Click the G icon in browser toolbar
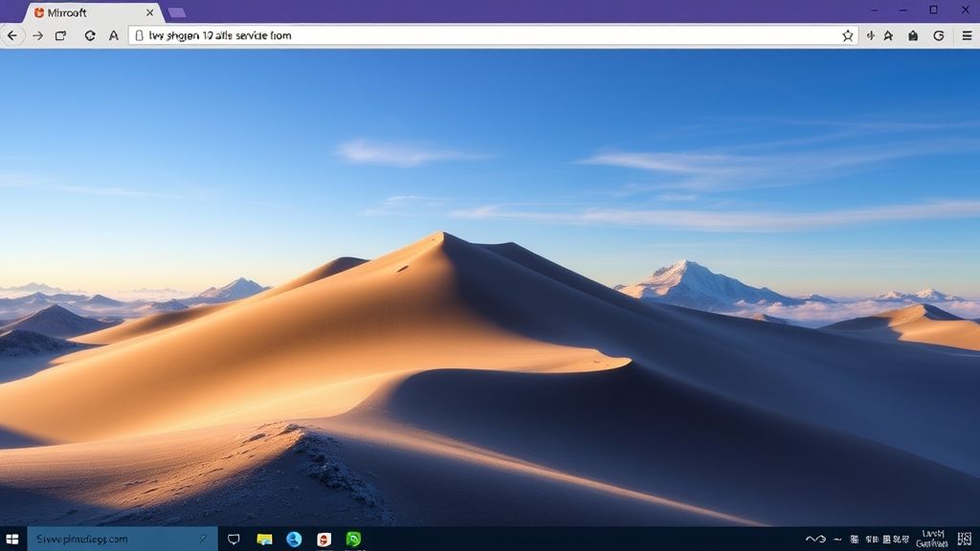 point(939,35)
